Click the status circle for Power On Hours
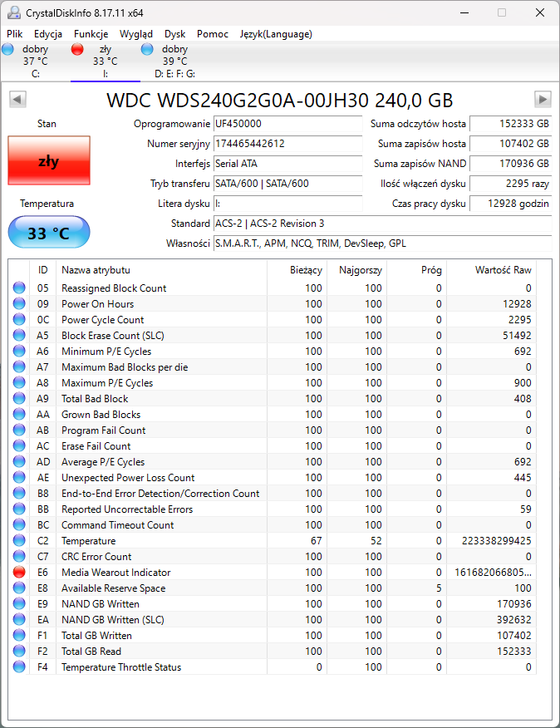Viewport: 560px width, 728px height. [x=19, y=303]
